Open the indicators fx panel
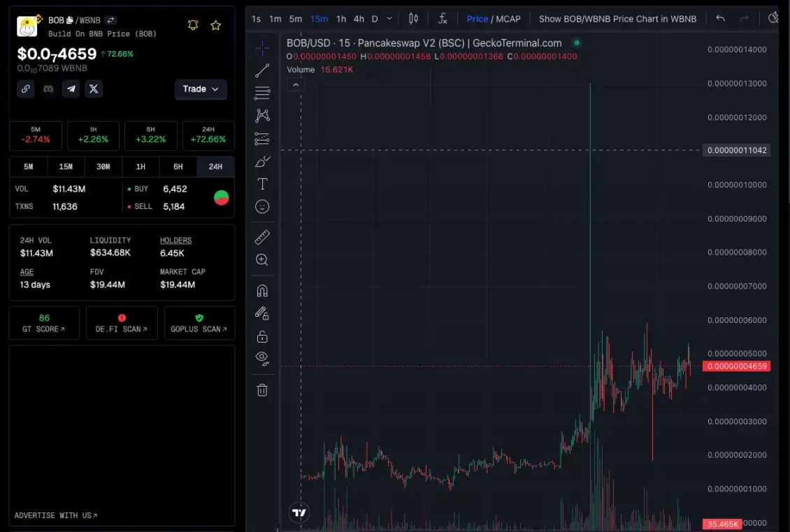Screen dimensions: 790x532 tap(443, 19)
